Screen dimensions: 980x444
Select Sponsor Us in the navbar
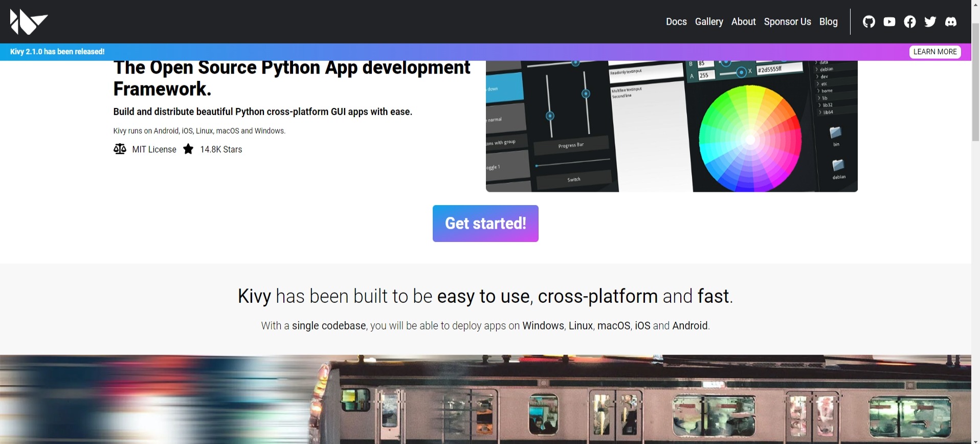[x=787, y=21]
